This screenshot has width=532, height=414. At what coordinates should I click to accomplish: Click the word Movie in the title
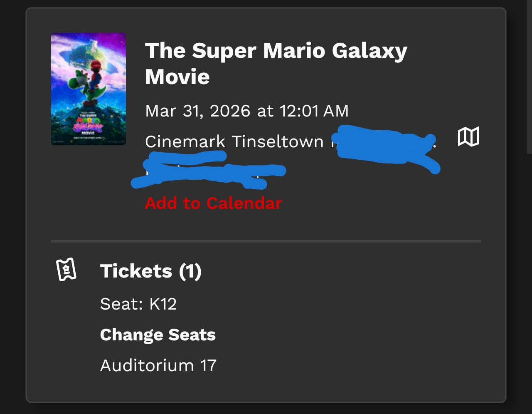[x=177, y=77]
